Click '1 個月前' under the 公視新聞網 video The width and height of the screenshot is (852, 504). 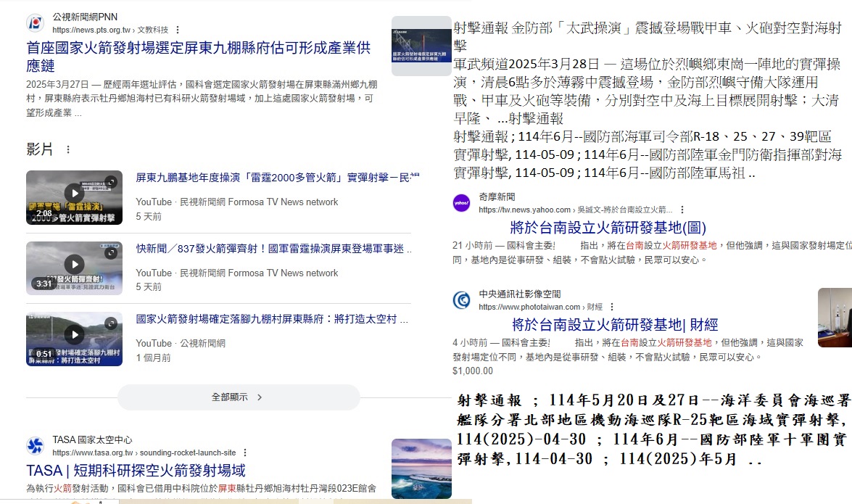(153, 358)
